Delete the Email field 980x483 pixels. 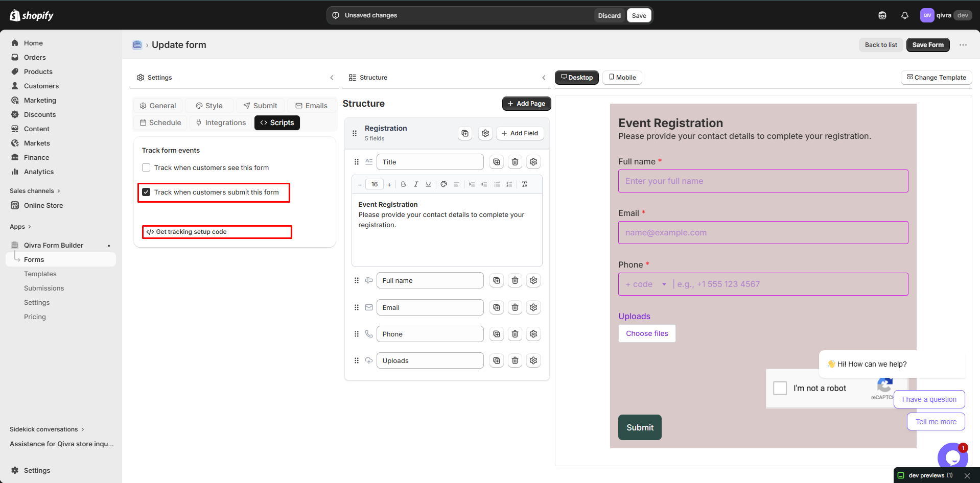[515, 307]
